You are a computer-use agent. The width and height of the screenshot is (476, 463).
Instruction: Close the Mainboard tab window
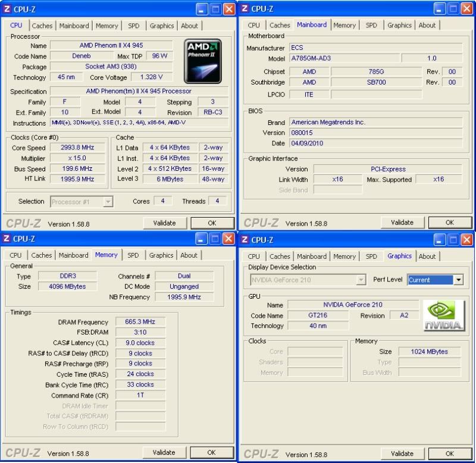[x=467, y=8]
